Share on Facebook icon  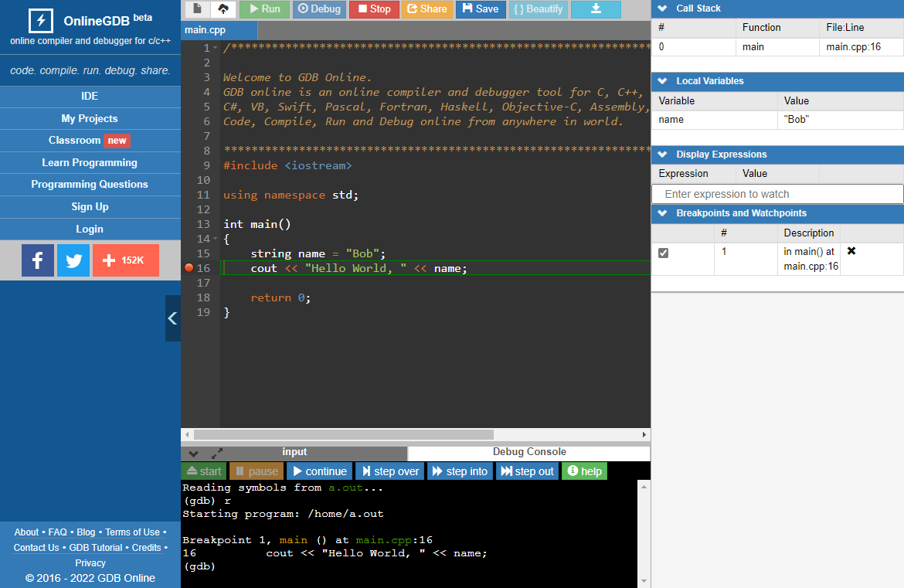coord(38,260)
